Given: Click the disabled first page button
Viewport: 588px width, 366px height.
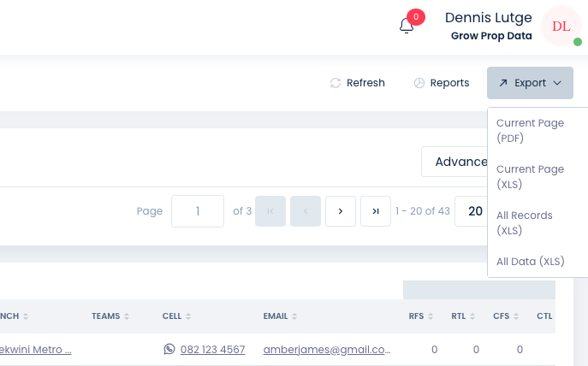Looking at the screenshot, I should coord(270,211).
